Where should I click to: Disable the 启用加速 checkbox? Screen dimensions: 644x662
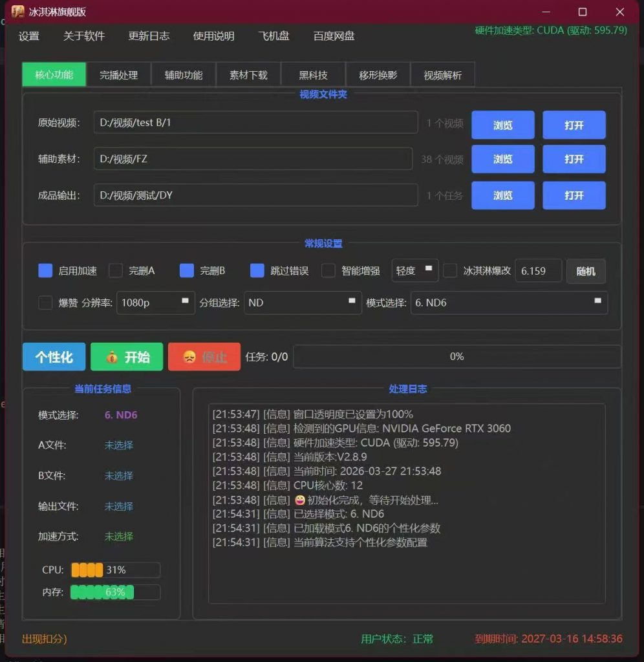(x=45, y=271)
